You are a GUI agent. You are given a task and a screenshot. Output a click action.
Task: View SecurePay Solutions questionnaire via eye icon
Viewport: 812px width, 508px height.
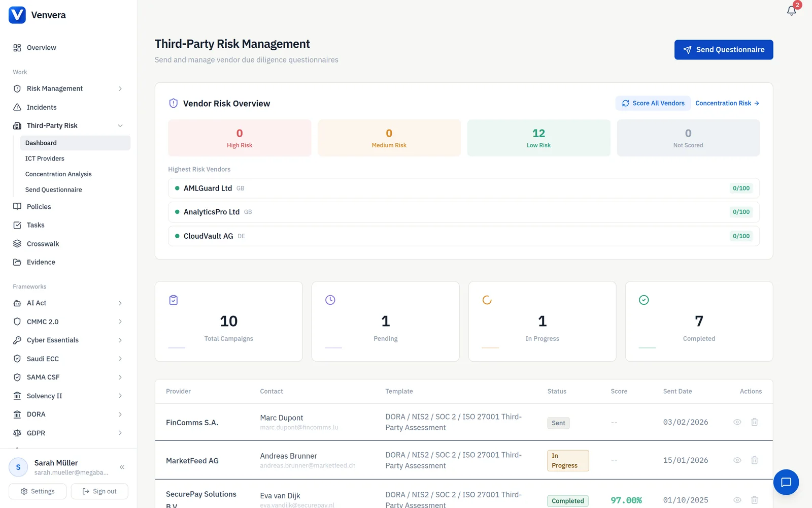(x=737, y=500)
